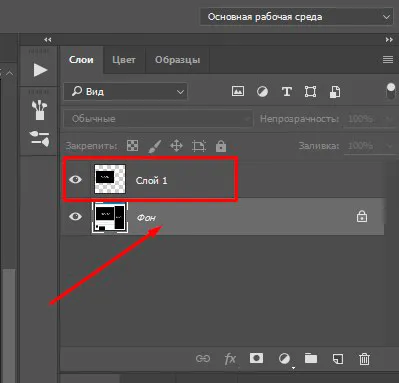Delete layer trash icon
The width and height of the screenshot is (399, 383).
[x=364, y=359]
